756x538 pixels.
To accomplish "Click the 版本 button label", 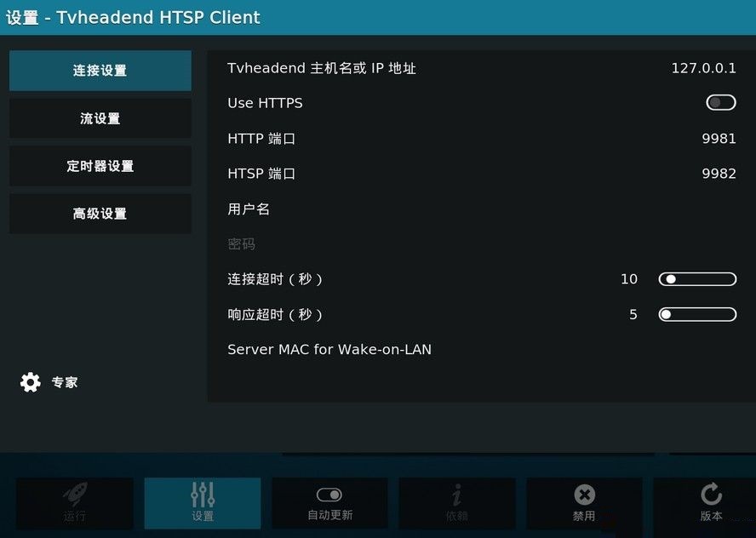I will 711,516.
